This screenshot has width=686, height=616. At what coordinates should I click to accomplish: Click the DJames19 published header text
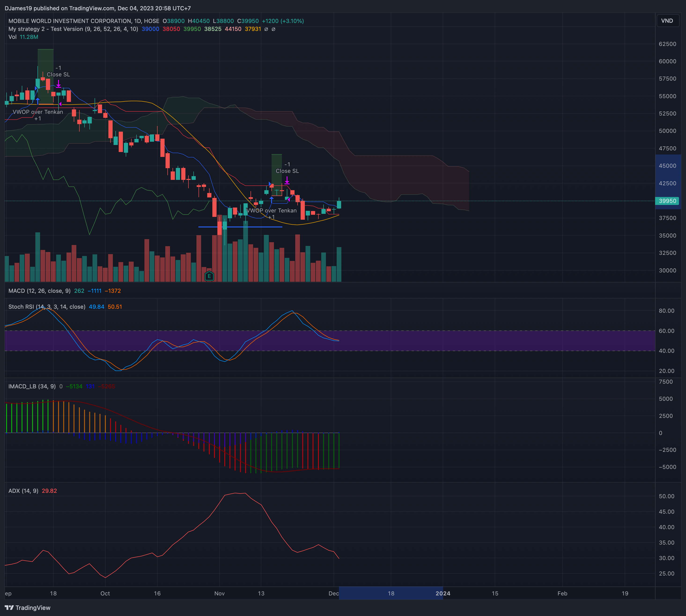98,8
